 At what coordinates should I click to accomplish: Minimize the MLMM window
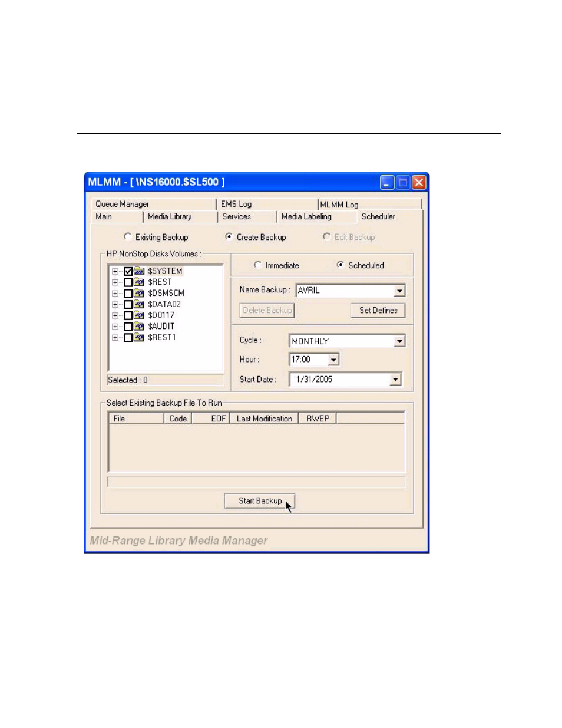387,182
